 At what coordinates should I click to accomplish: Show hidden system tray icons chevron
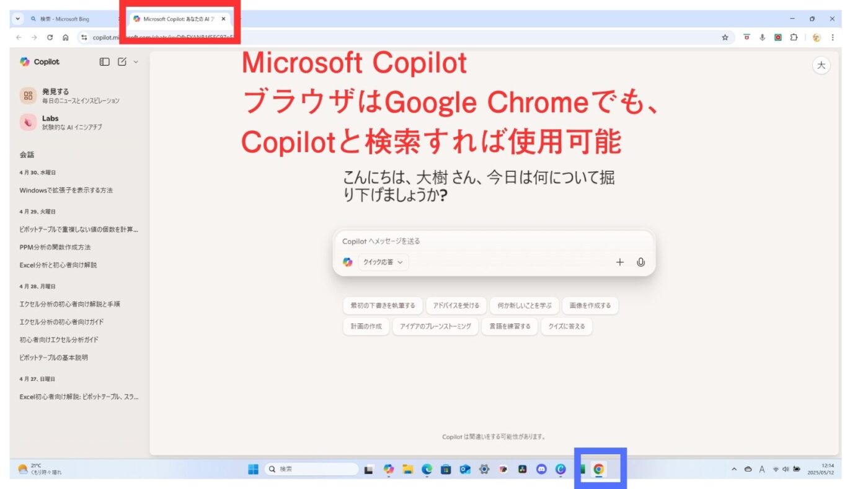(734, 470)
